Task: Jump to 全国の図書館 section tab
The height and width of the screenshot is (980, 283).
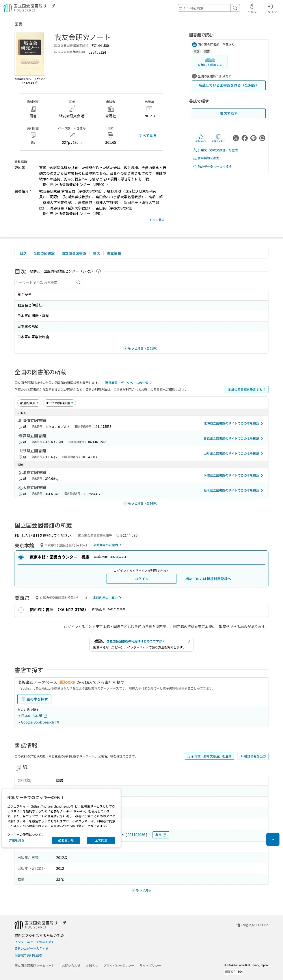Action: [44, 253]
